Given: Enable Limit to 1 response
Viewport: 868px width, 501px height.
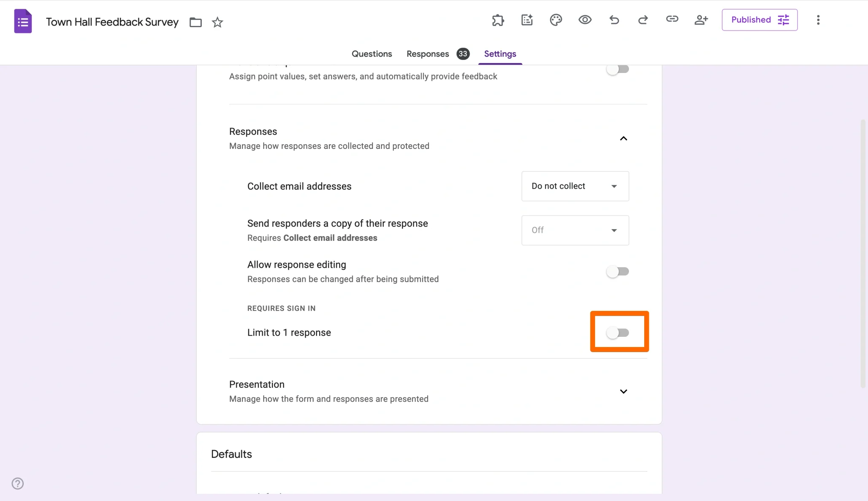Looking at the screenshot, I should point(618,333).
